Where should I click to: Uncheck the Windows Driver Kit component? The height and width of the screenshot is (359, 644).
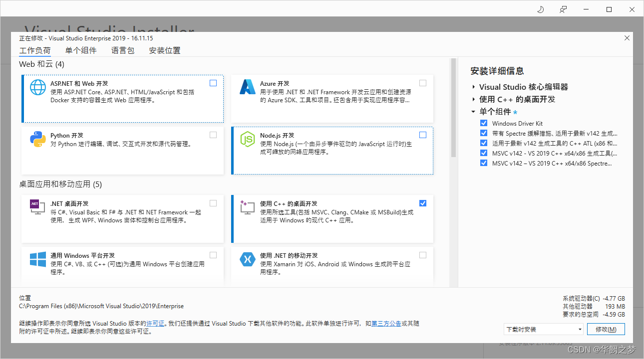click(483, 123)
